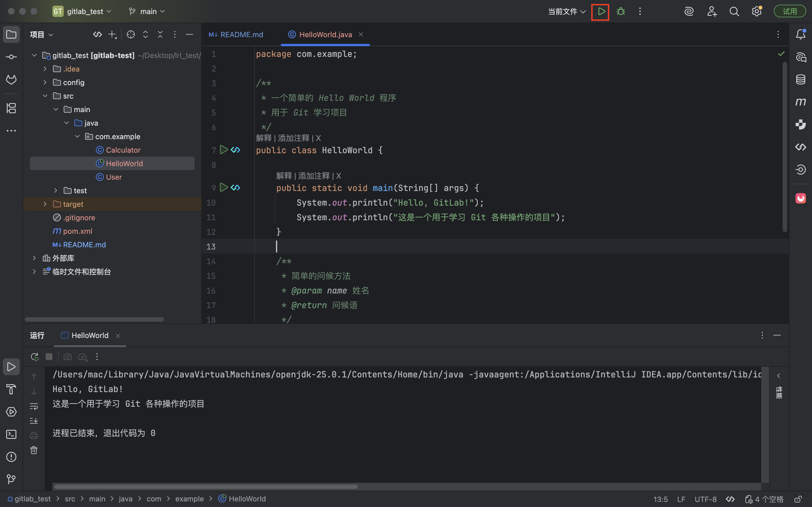Screen dimensions: 812x507
Task: Click the Rerun HelloWorld icon
Action: pyautogui.click(x=35, y=357)
